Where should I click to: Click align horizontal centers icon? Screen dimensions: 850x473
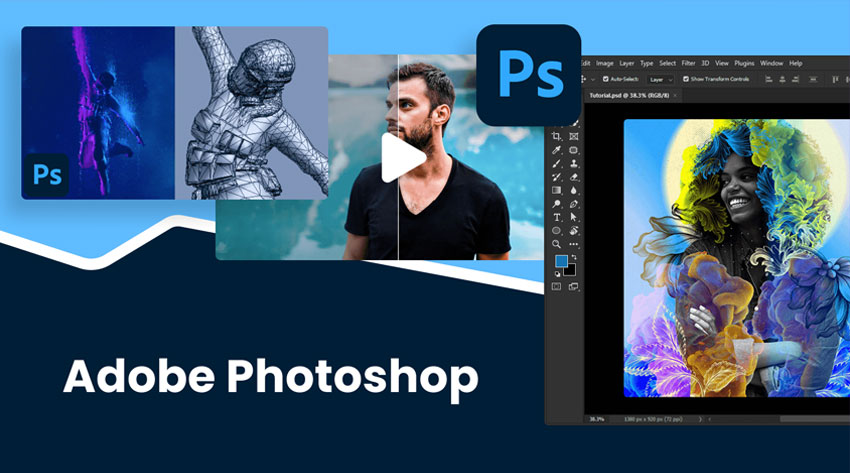click(782, 79)
